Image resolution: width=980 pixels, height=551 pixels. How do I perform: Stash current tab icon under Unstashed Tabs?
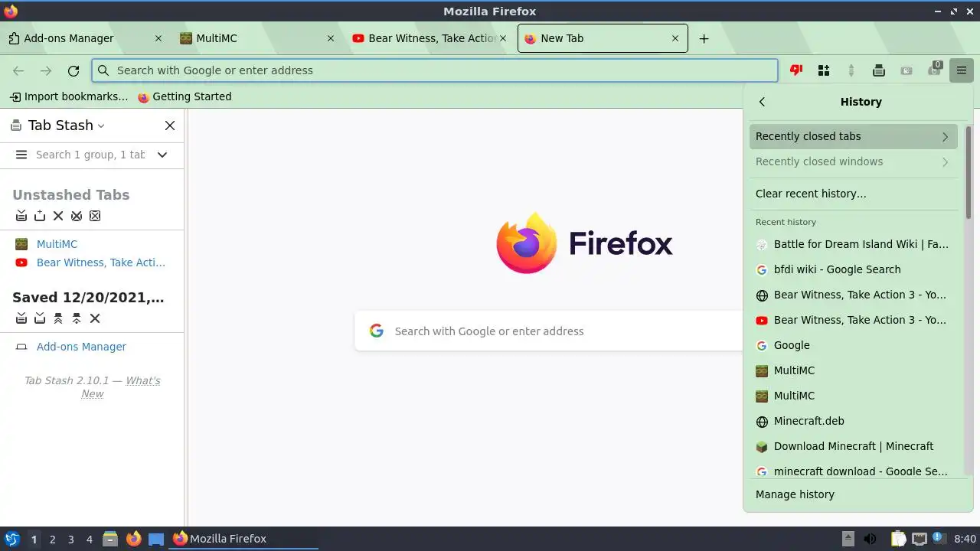click(40, 216)
